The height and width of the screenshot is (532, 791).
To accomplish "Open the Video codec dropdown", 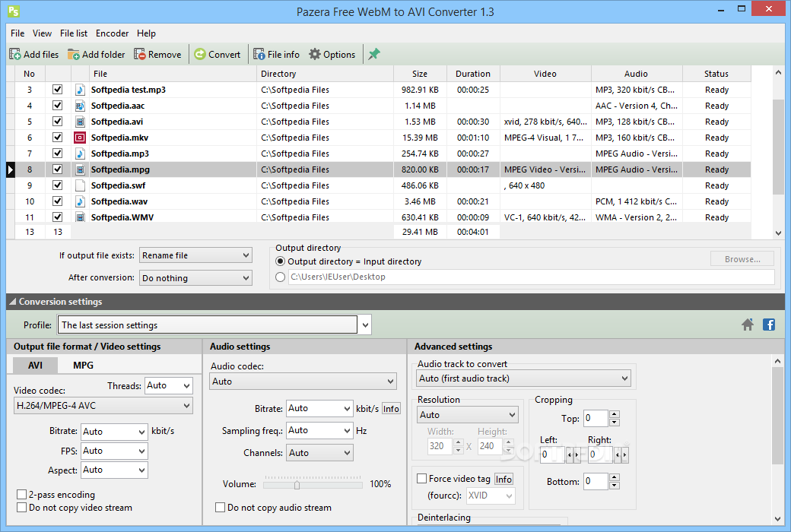I will [103, 405].
